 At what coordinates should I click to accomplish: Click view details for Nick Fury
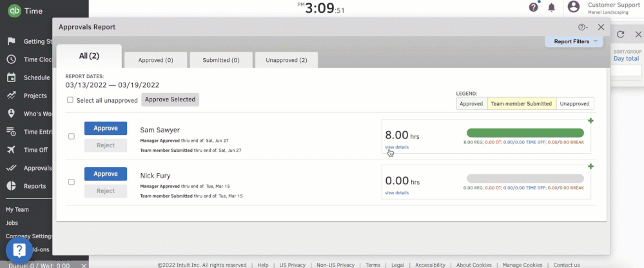396,192
